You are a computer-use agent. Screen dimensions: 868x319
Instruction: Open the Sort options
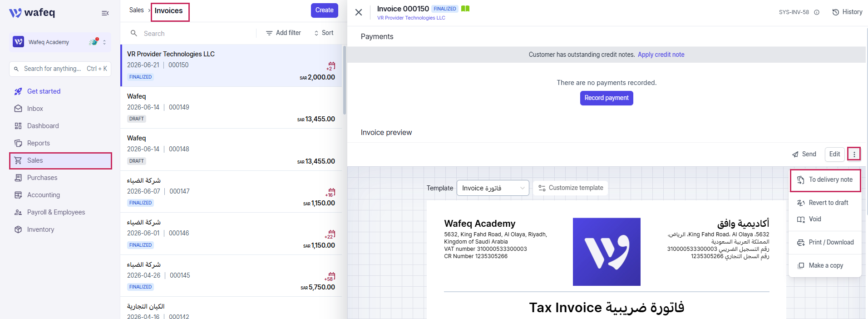coord(324,33)
